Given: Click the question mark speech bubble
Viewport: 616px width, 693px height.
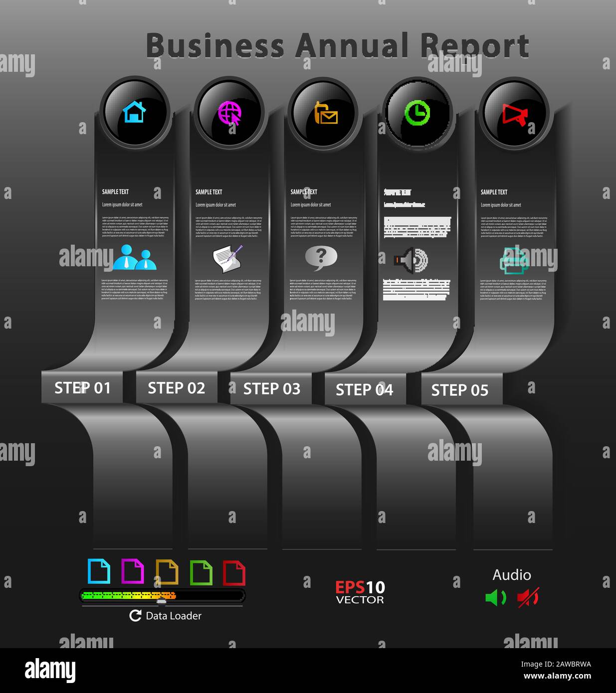Looking at the screenshot, I should click(321, 258).
